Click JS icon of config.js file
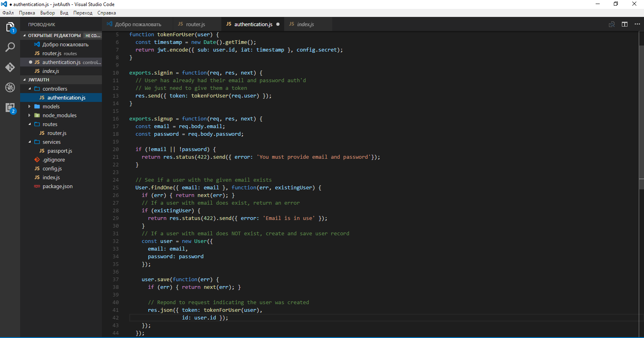The height and width of the screenshot is (338, 644). pos(37,168)
